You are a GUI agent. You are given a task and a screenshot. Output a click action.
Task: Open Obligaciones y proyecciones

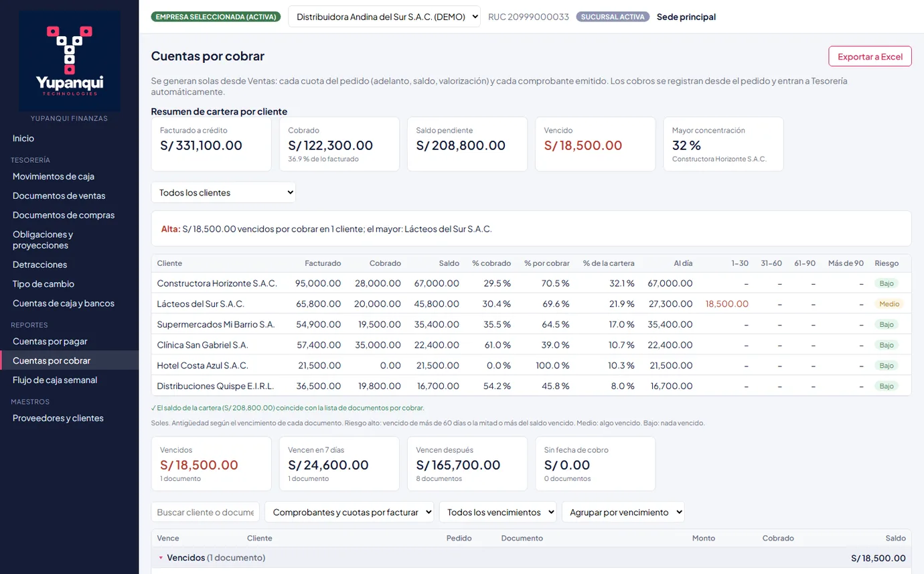point(43,240)
